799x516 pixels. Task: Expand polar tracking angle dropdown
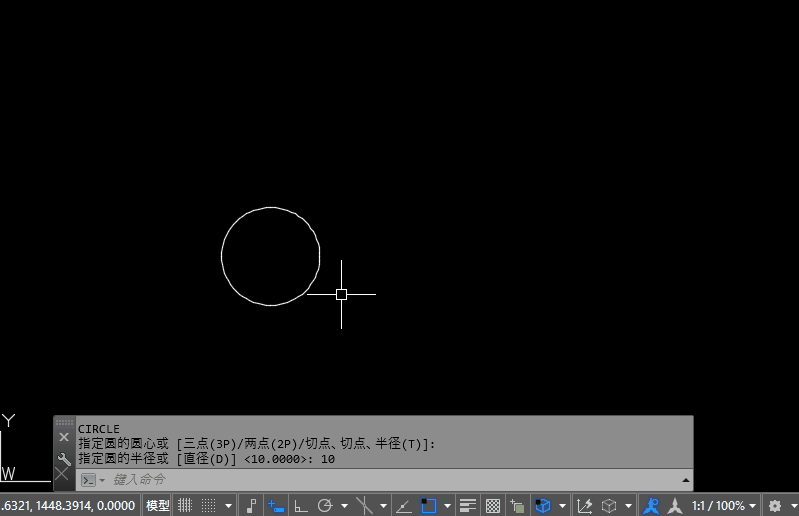pos(344,506)
